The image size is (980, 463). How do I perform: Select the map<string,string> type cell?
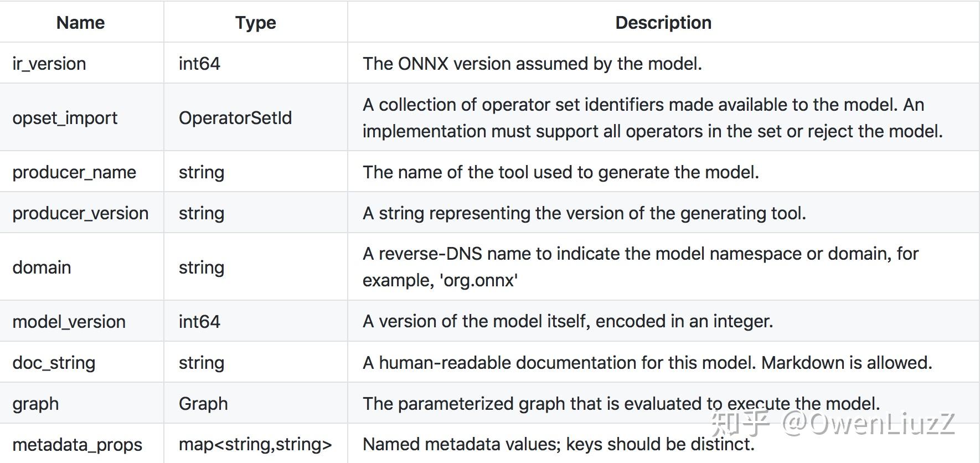click(x=255, y=444)
